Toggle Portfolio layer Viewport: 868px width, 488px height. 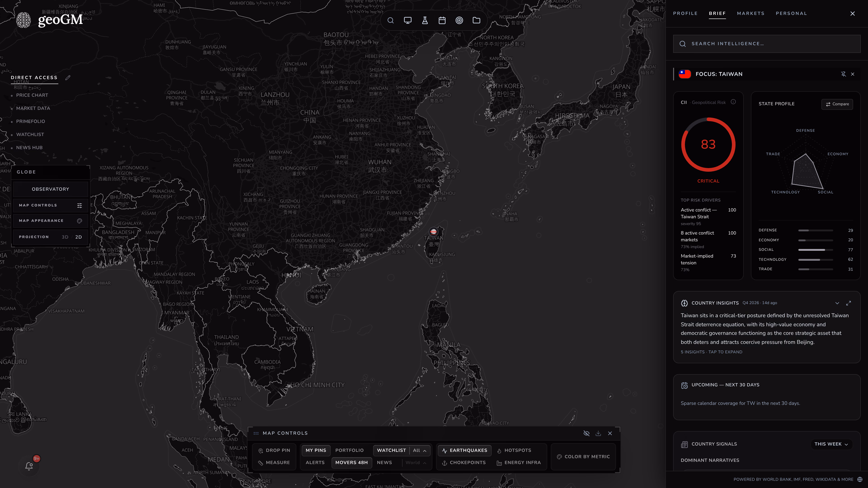coord(349,450)
